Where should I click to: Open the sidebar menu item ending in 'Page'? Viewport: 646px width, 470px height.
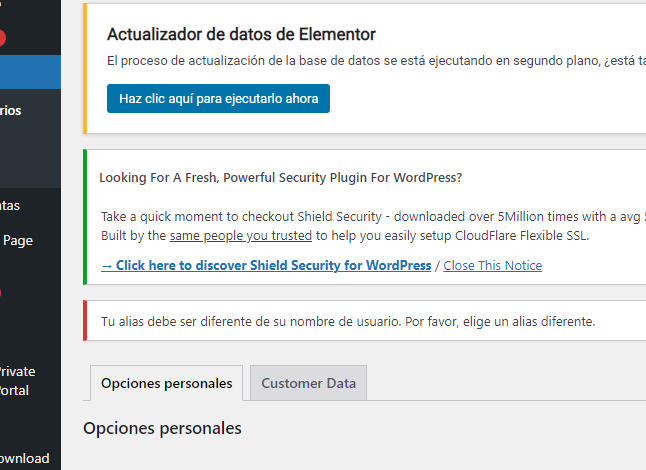pos(18,240)
